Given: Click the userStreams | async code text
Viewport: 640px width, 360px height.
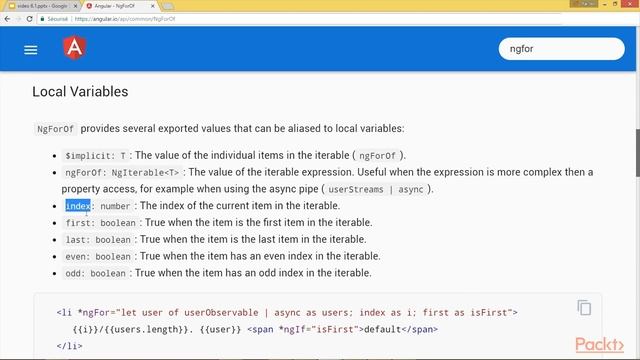Looking at the screenshot, I should tap(376, 189).
